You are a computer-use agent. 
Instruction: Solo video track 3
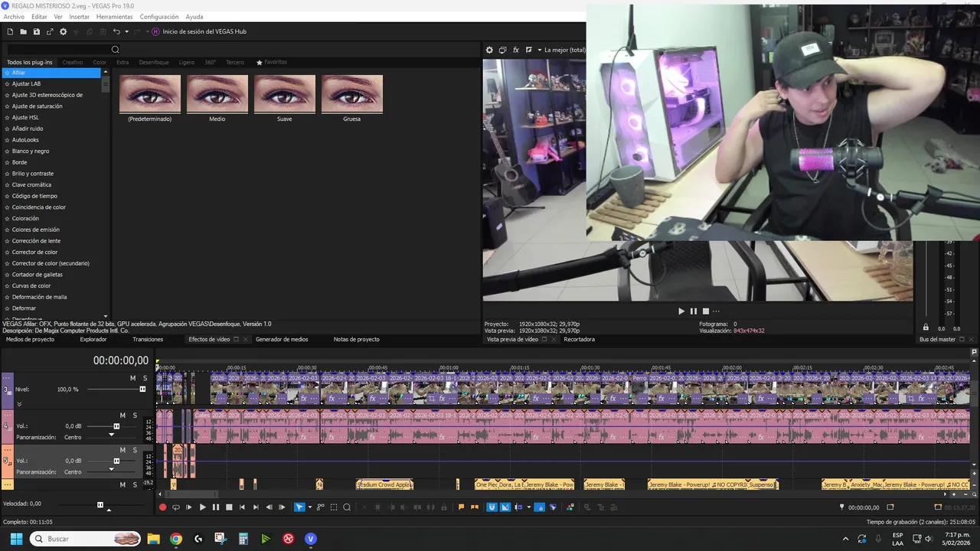tap(145, 378)
